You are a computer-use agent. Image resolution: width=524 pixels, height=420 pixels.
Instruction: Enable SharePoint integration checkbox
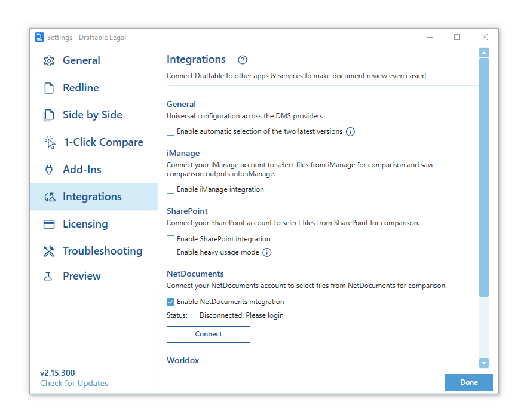click(170, 239)
